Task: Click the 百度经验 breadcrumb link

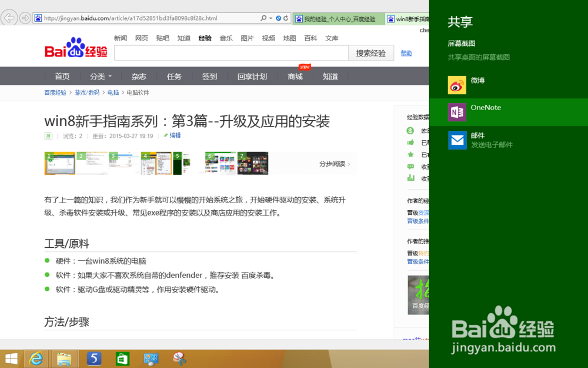Action: pyautogui.click(x=55, y=93)
